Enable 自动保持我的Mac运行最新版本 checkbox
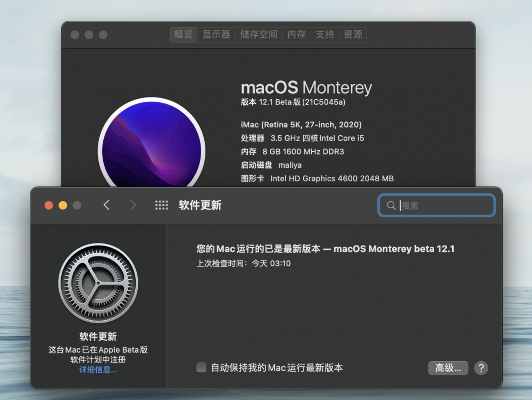Viewport: 532px width, 400px height. pyautogui.click(x=201, y=368)
